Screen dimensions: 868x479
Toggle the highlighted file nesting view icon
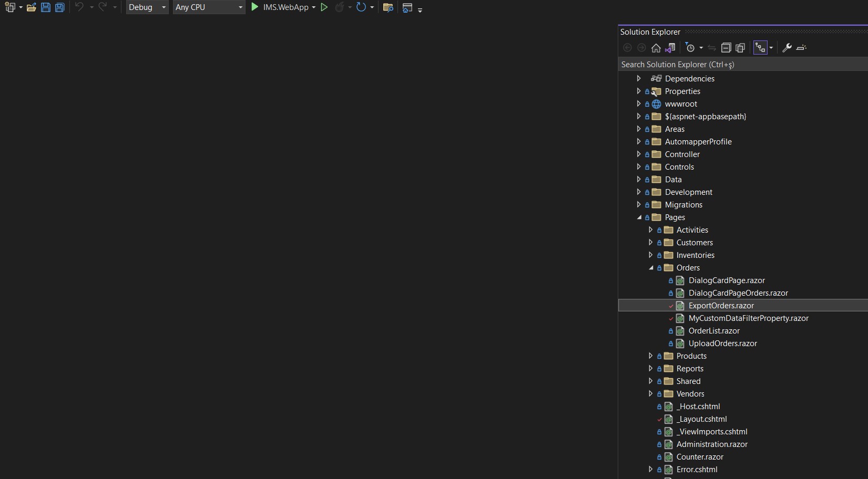(x=760, y=48)
